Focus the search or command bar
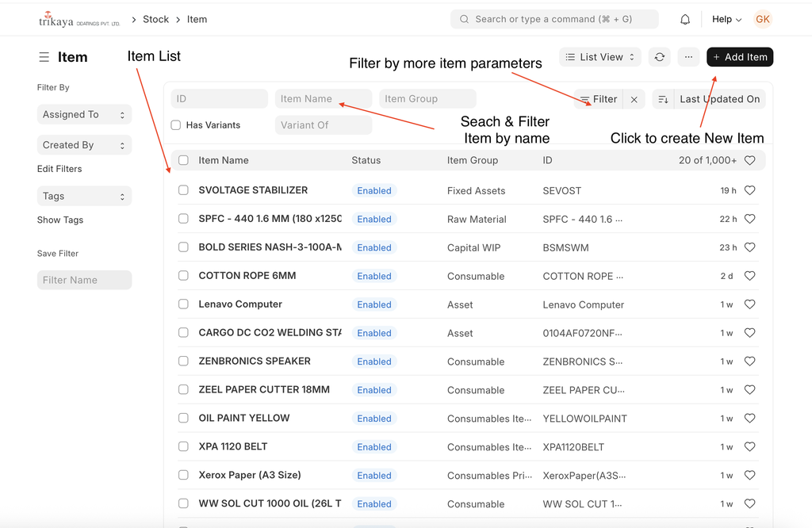The image size is (812, 528). (554, 19)
